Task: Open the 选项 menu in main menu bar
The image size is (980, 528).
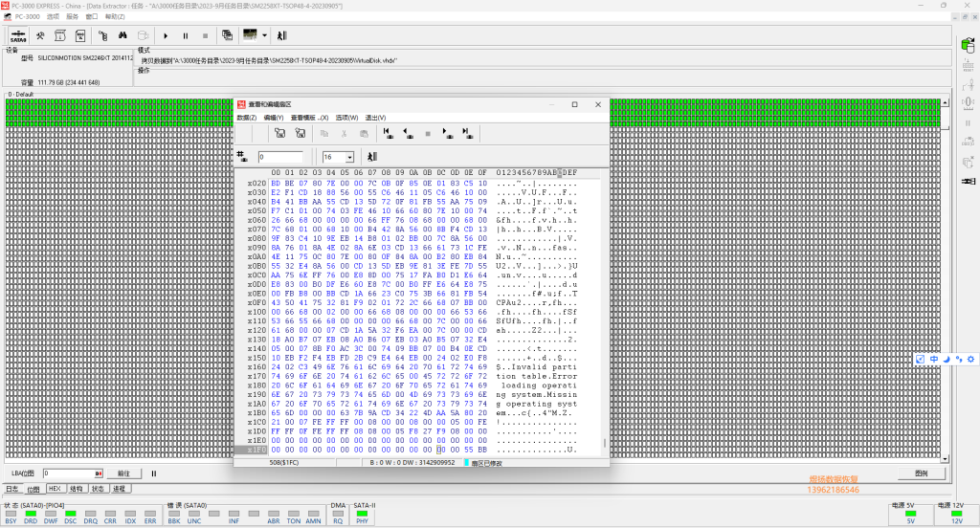Action: pos(54,17)
